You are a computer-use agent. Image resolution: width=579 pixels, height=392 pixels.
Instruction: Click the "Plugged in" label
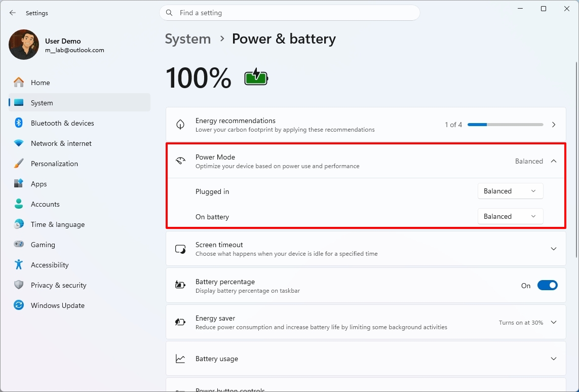pos(212,191)
